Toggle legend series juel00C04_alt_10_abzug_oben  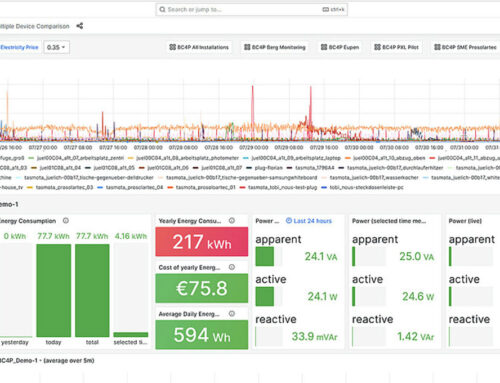click(x=389, y=158)
